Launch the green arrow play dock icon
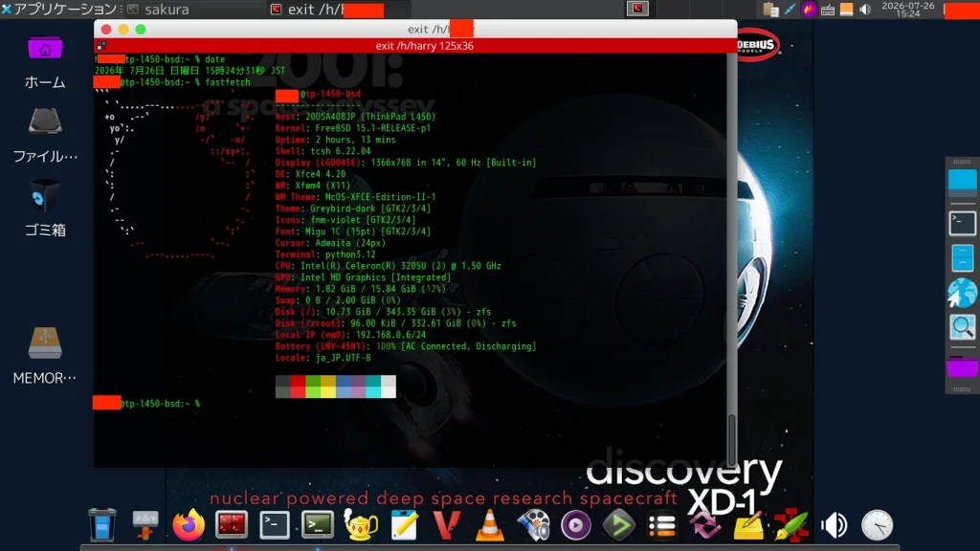Screen dimensions: 980x551 (x=619, y=525)
